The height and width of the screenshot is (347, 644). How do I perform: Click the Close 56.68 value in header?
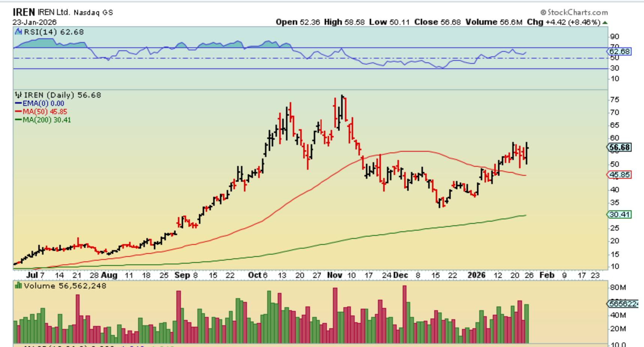(x=438, y=22)
